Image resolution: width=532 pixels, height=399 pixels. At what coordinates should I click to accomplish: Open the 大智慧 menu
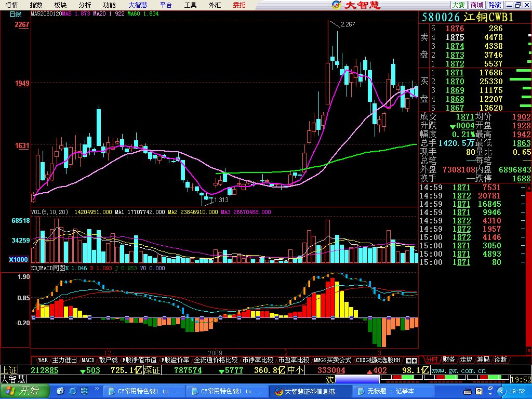pyautogui.click(x=138, y=5)
